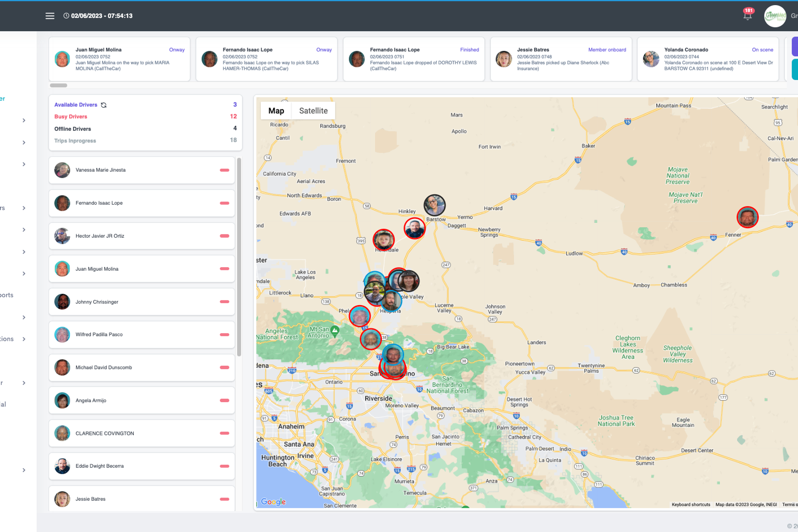Click Mt San Antonio map pin
Screen dimensions: 798x532
335,330
